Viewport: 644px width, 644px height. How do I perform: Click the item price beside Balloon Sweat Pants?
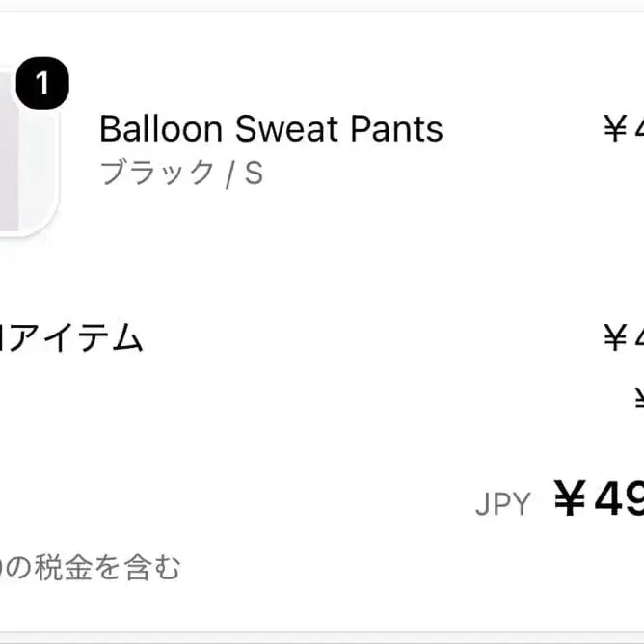[624, 128]
